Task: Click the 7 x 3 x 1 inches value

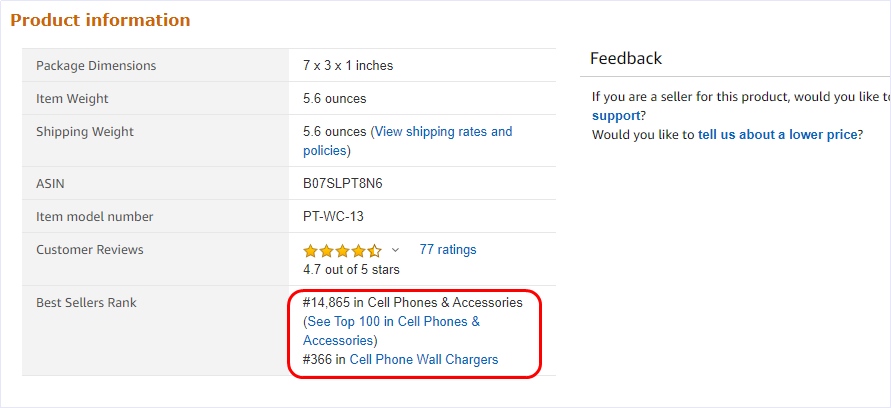Action: click(348, 66)
